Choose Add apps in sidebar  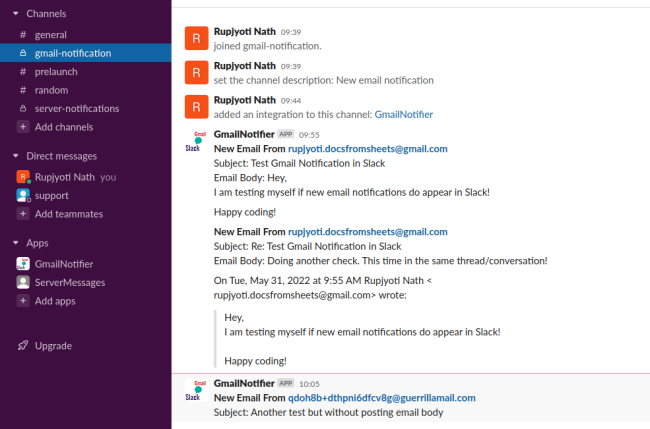click(x=55, y=301)
